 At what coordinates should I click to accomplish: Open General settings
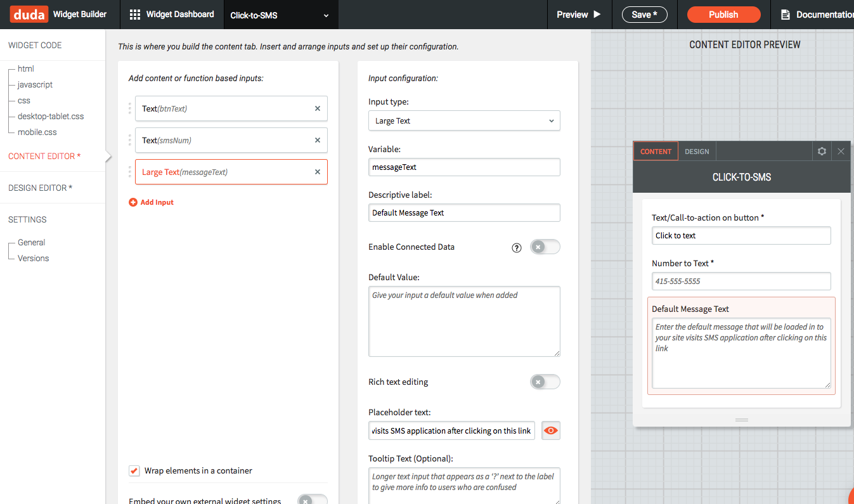click(32, 242)
